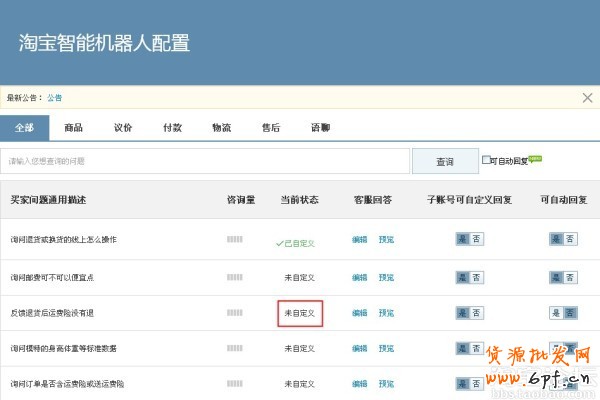
Task: Click 编辑 for 询问退货或换货的线上怎么操作
Action: pos(360,240)
